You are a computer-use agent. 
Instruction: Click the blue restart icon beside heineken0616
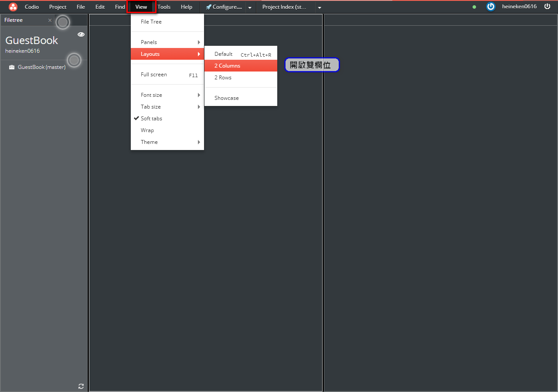(491, 7)
